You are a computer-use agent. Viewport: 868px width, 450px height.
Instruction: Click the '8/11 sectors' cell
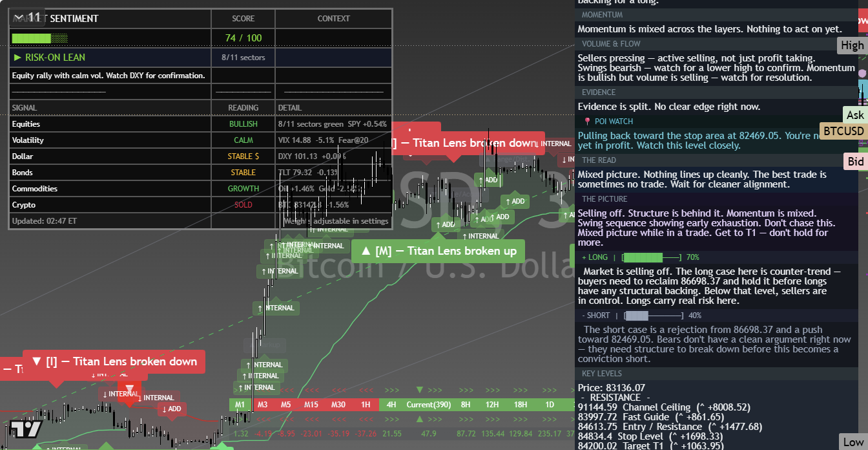pyautogui.click(x=243, y=58)
